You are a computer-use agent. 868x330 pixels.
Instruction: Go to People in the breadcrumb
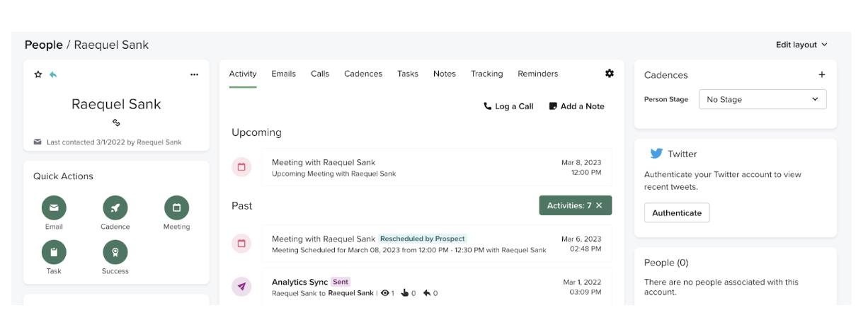[x=44, y=45]
